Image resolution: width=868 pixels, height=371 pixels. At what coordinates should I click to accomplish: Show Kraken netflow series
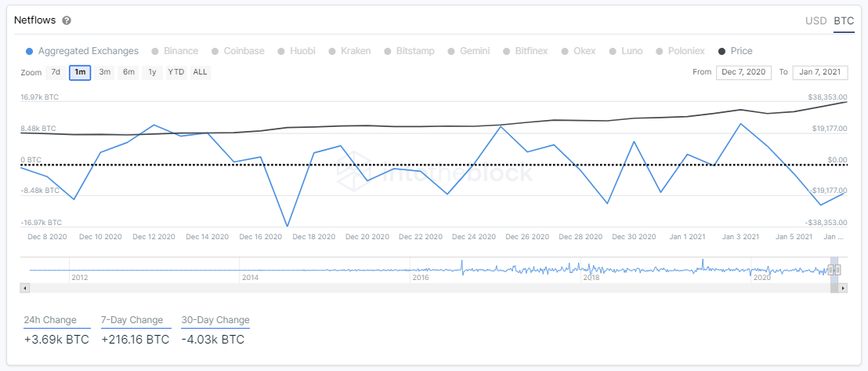click(349, 51)
